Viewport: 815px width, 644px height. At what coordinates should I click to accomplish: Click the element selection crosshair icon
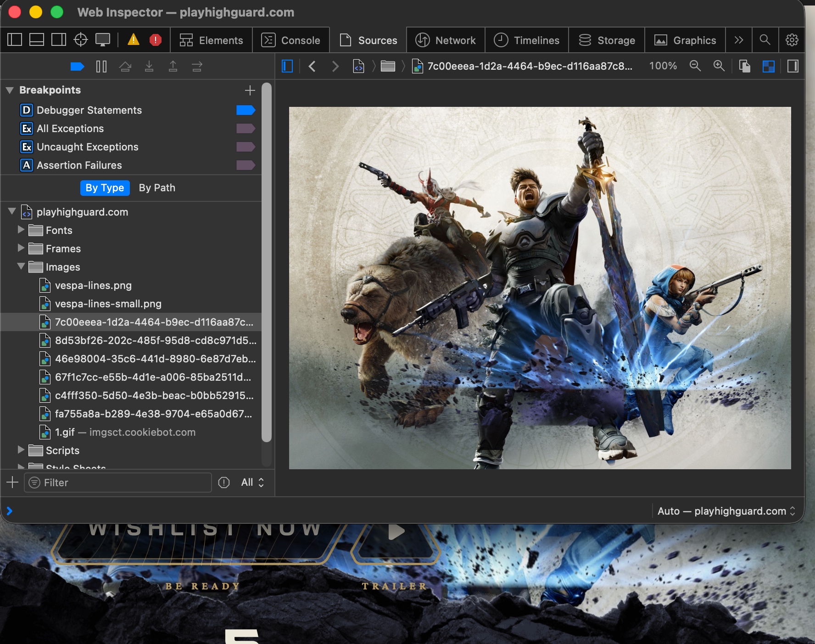[81, 40]
